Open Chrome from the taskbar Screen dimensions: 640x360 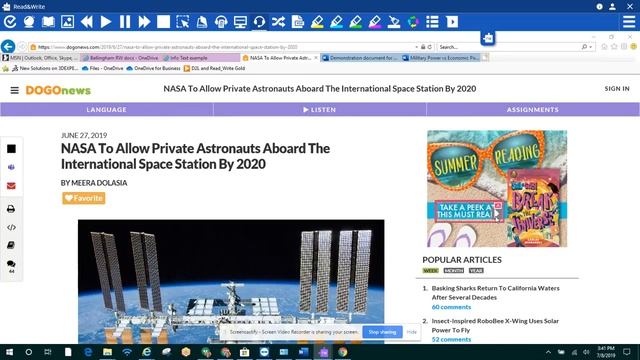pos(342,352)
